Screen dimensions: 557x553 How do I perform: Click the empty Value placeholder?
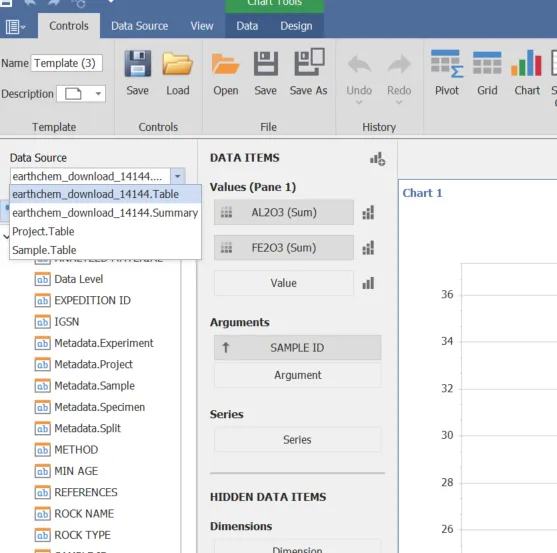tap(283, 283)
